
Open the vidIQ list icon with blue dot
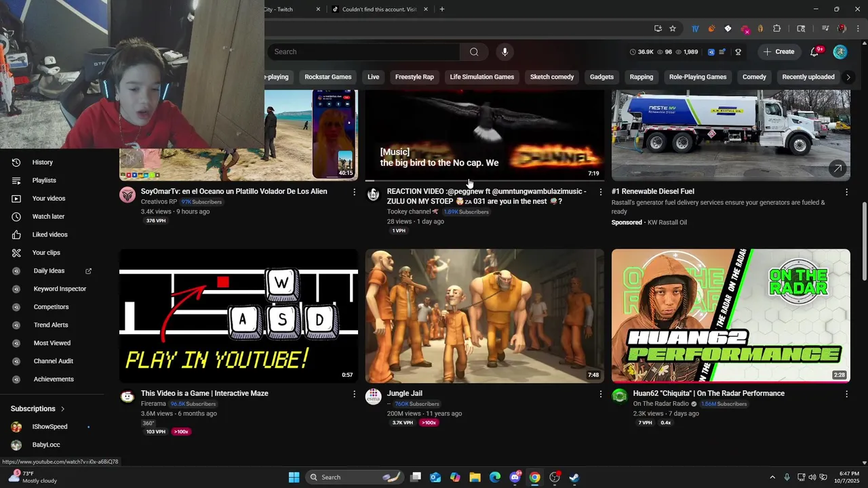(723, 52)
